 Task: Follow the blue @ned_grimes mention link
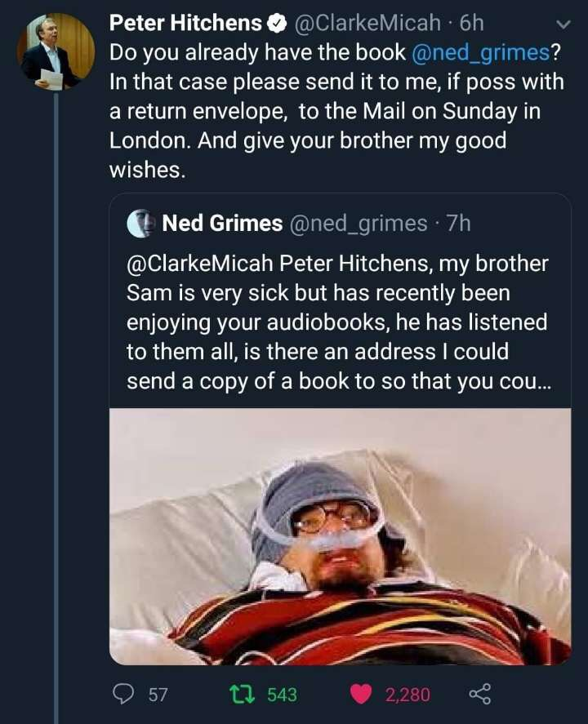click(480, 53)
